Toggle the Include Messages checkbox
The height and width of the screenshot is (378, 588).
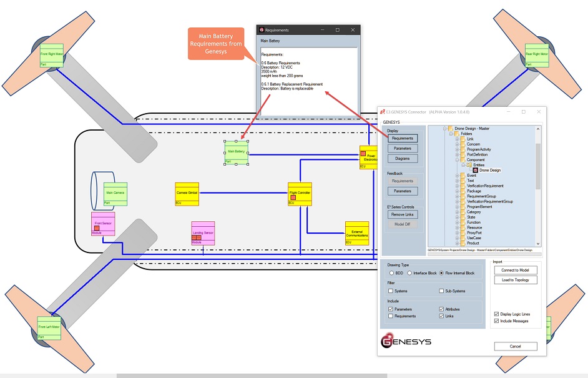point(496,321)
